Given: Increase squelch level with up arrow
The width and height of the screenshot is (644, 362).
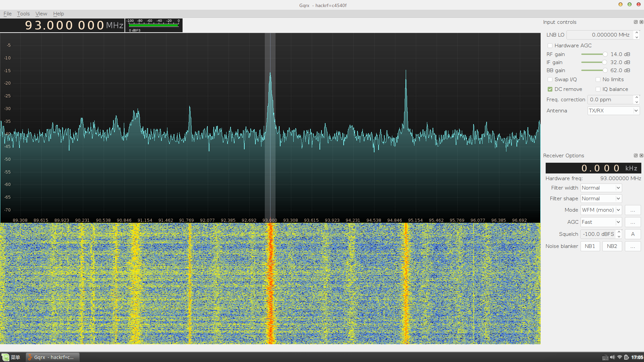Looking at the screenshot, I should tap(619, 232).
